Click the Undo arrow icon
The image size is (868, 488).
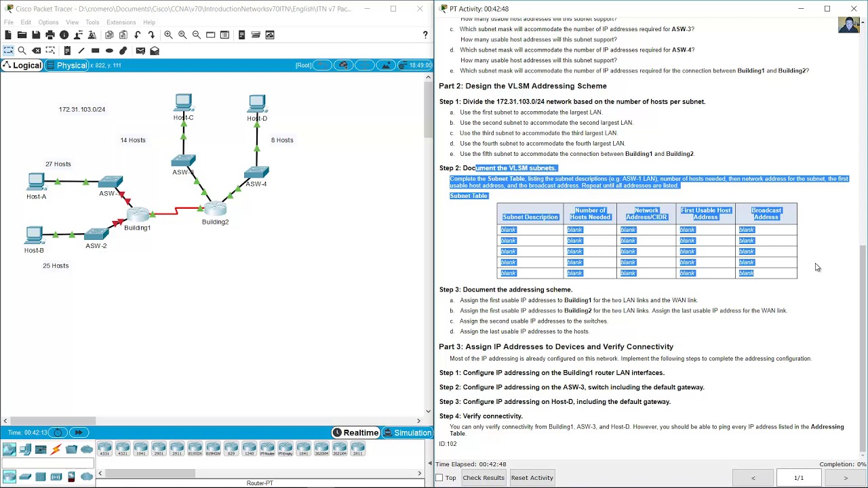coord(138,35)
